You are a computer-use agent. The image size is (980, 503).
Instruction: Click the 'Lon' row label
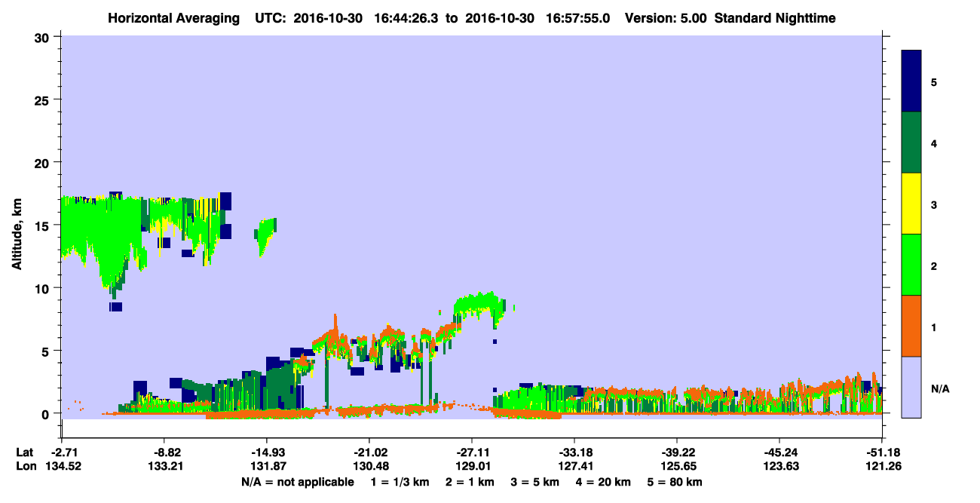click(x=25, y=466)
